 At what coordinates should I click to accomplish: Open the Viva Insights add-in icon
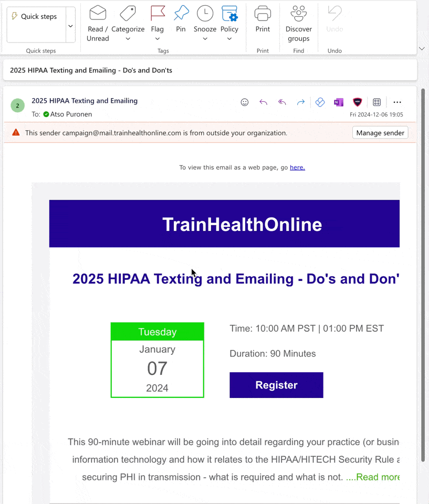(320, 102)
